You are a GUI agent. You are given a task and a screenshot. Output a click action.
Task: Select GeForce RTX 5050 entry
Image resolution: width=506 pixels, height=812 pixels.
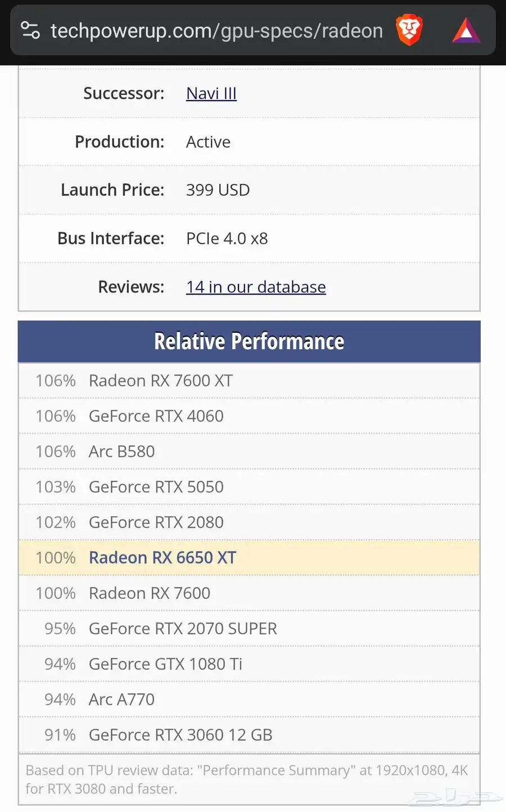point(249,487)
